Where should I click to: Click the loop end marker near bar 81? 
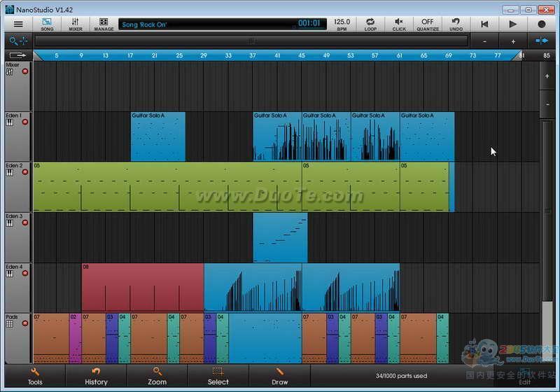point(518,55)
